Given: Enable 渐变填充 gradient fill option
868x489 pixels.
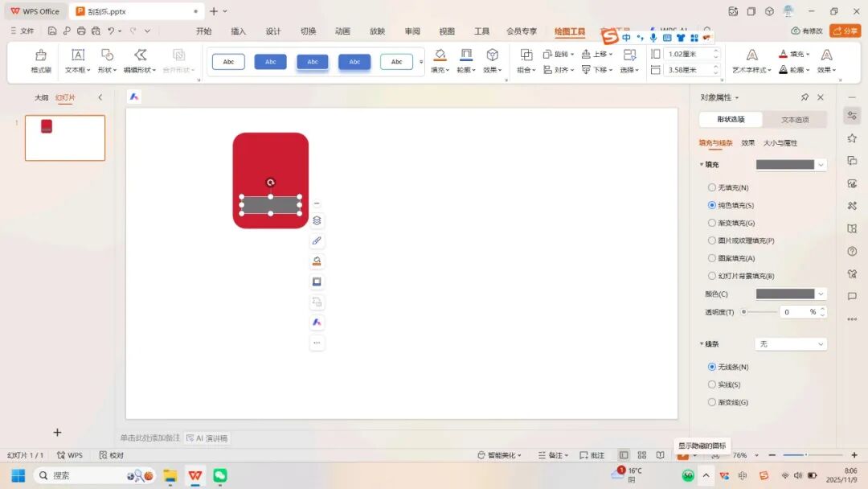Looking at the screenshot, I should pyautogui.click(x=711, y=223).
